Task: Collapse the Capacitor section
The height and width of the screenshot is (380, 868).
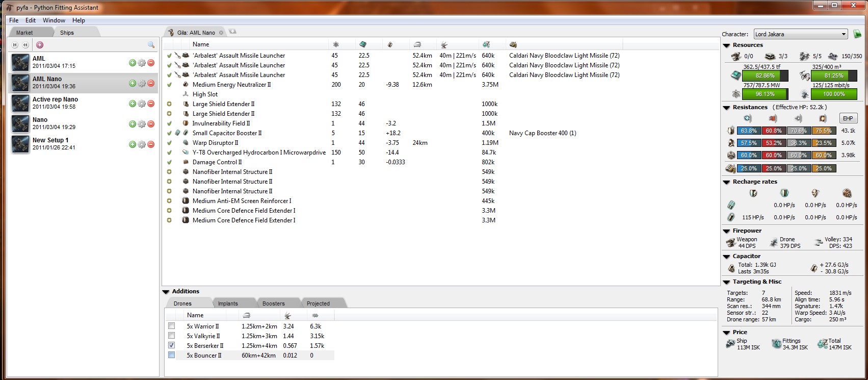Action: [726, 257]
